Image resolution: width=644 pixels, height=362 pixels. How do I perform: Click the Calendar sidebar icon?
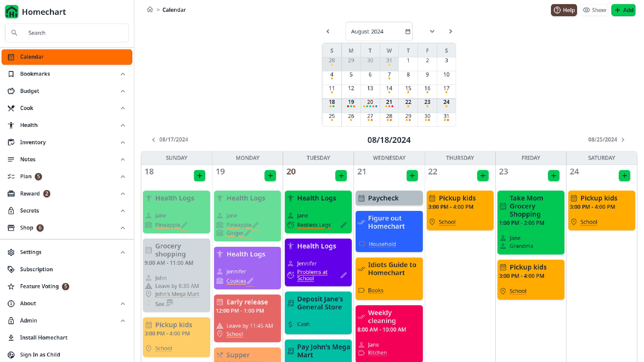pos(12,56)
